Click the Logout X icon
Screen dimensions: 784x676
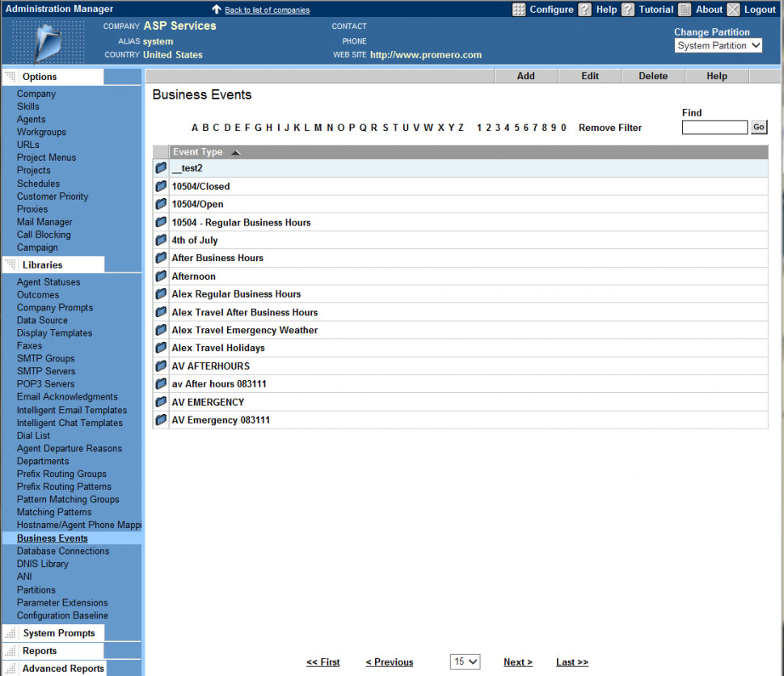(733, 10)
